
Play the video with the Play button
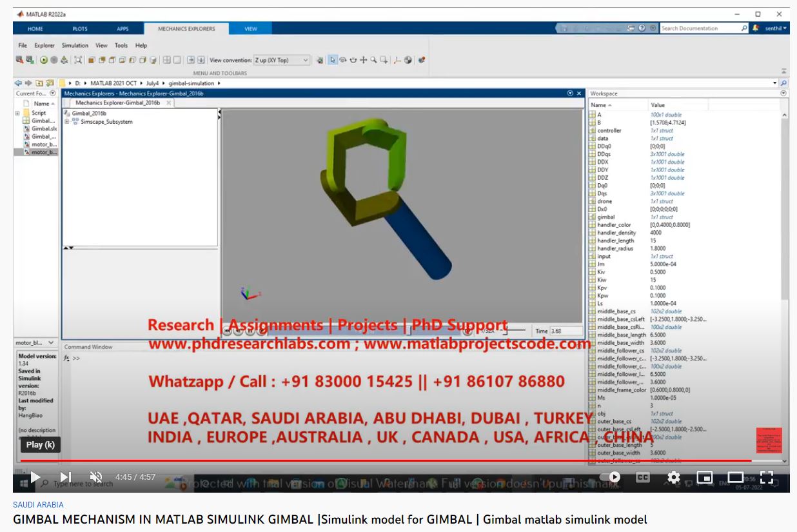(35, 477)
